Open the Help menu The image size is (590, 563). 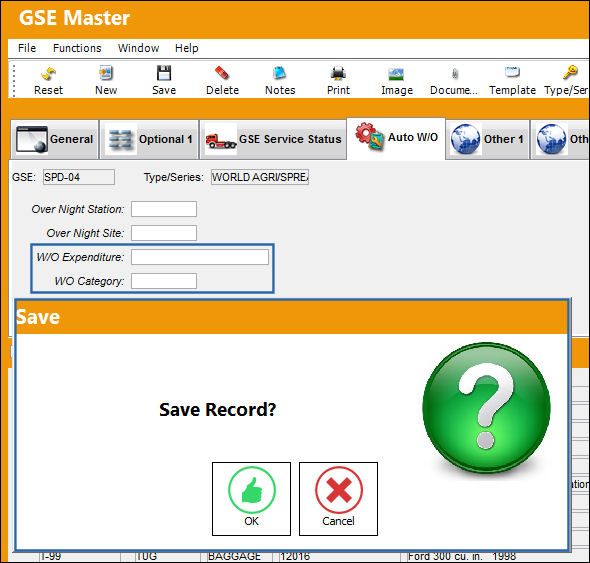tap(186, 48)
